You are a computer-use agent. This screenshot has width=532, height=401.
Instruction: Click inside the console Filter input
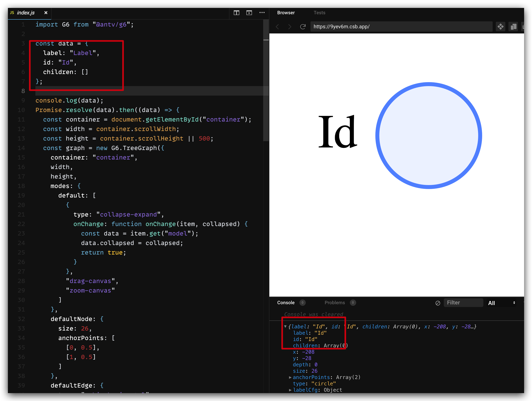coord(463,303)
